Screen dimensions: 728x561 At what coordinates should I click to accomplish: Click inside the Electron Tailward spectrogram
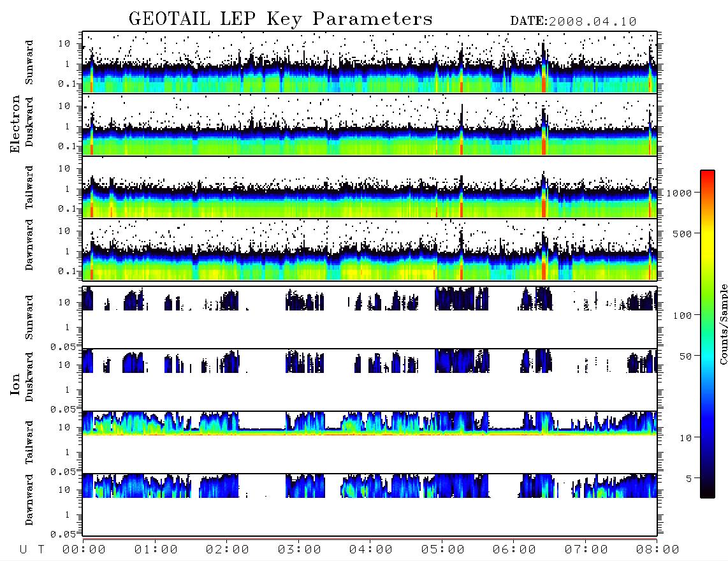[x=370, y=187]
